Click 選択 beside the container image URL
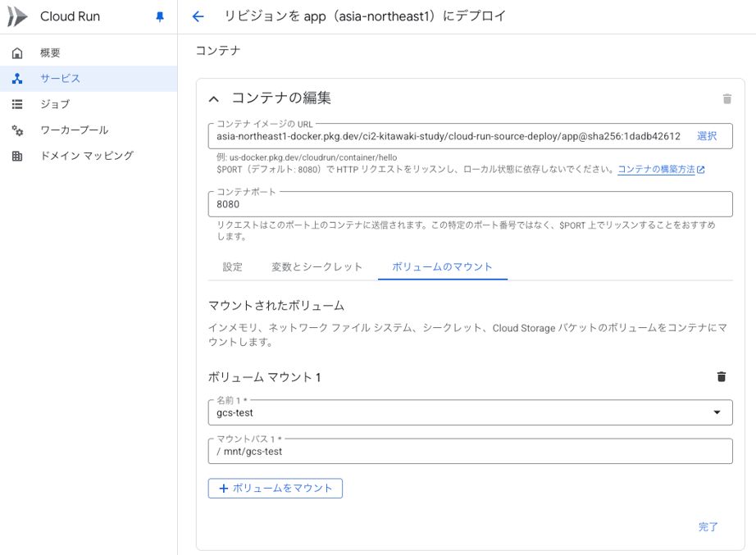 706,136
